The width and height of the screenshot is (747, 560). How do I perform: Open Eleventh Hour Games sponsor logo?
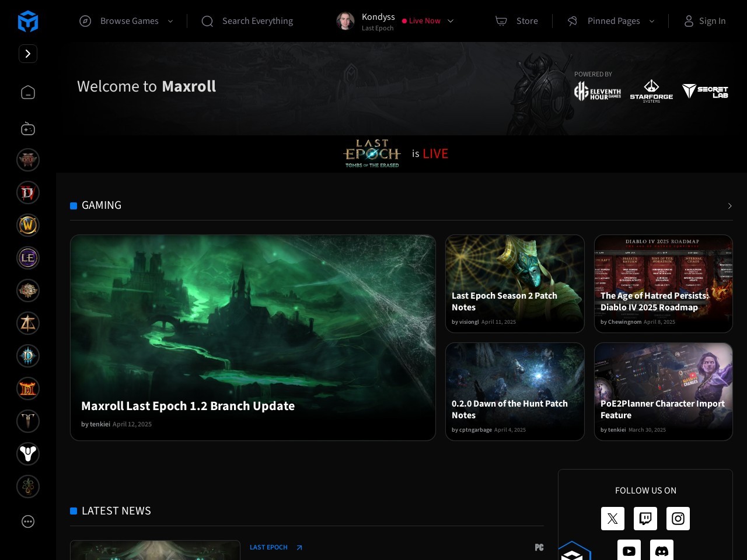coord(598,91)
